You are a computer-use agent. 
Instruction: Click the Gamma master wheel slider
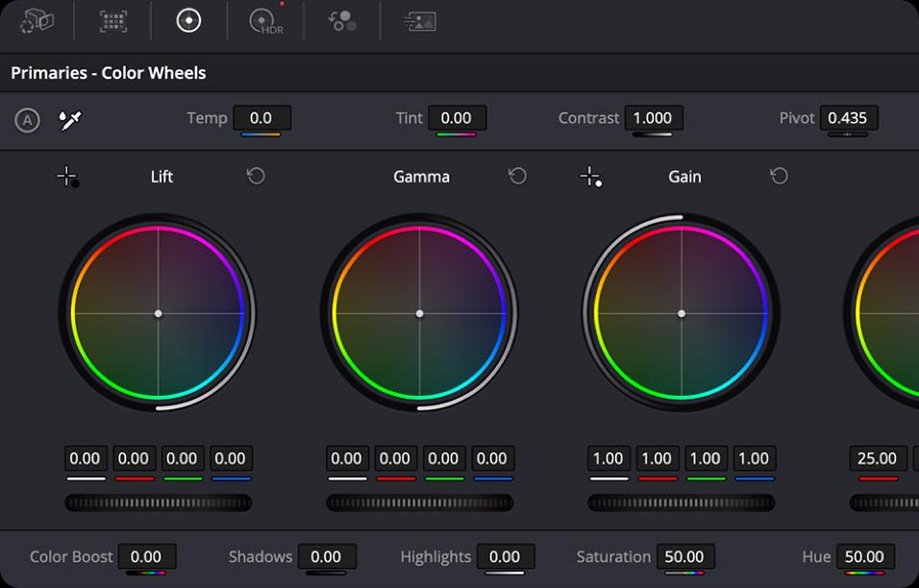(x=420, y=502)
